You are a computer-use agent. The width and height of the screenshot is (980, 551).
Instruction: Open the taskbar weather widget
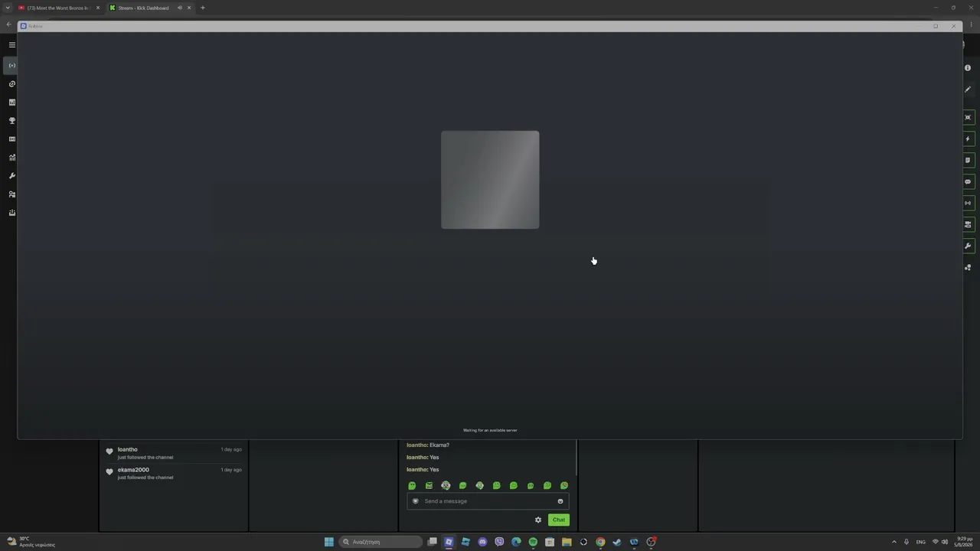(31, 542)
